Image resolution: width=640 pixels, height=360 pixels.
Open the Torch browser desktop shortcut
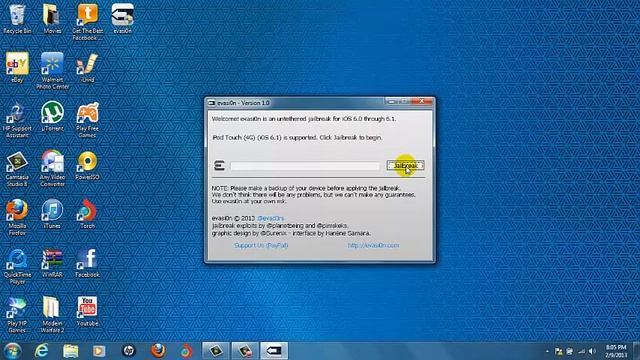(87, 214)
